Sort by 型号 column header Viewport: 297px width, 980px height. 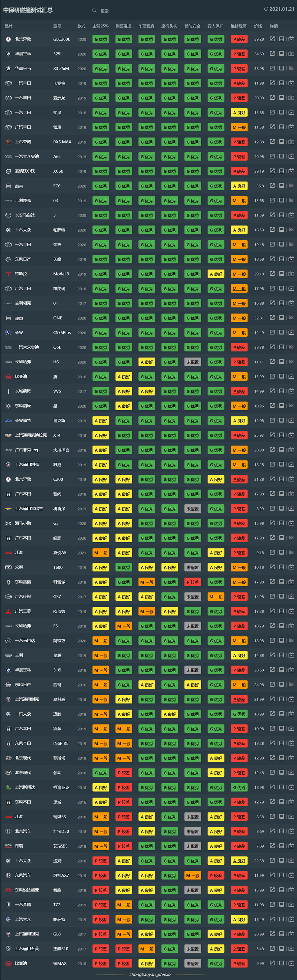point(57,26)
